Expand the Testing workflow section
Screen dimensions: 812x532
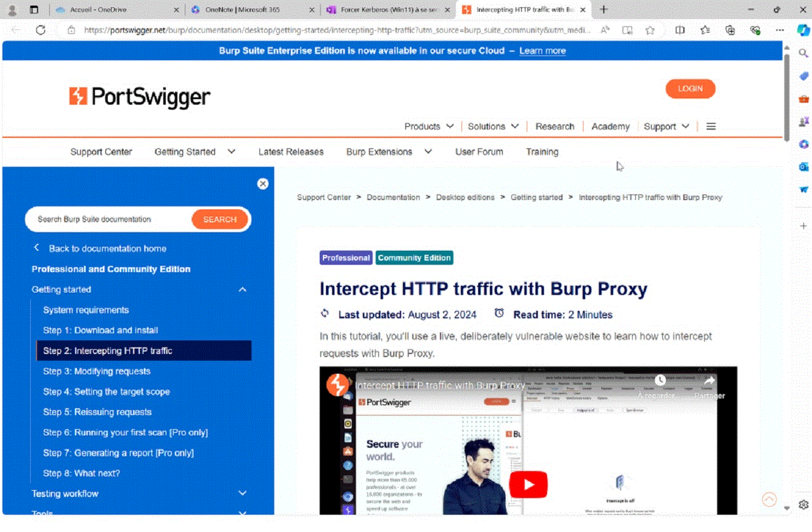coord(243,493)
